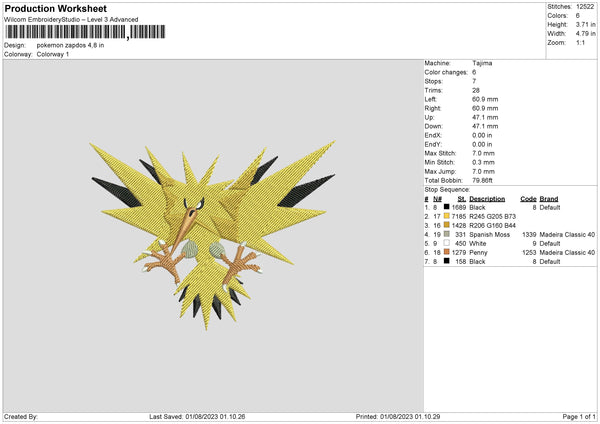Click the Colors count value 6
Screen dimensions: 600x424
(578, 16)
